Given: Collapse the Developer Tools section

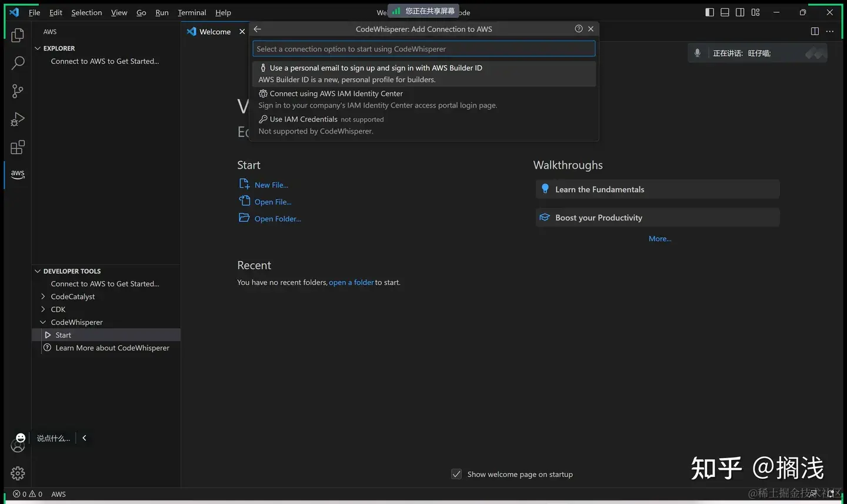Looking at the screenshot, I should pos(38,271).
